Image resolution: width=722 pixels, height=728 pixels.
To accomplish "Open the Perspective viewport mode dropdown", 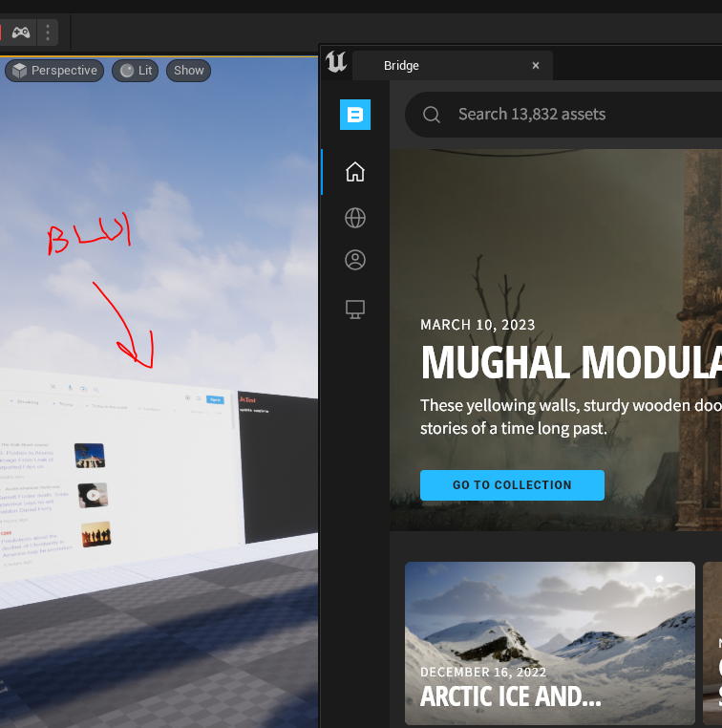I will (54, 71).
